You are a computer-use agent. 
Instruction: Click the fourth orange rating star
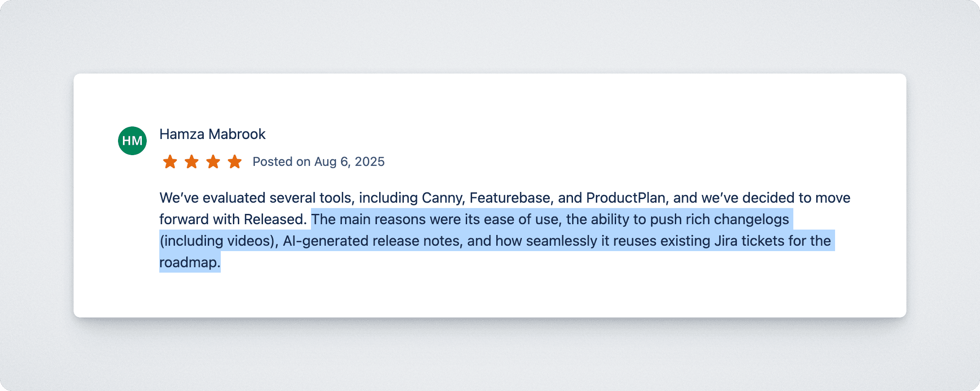click(235, 161)
